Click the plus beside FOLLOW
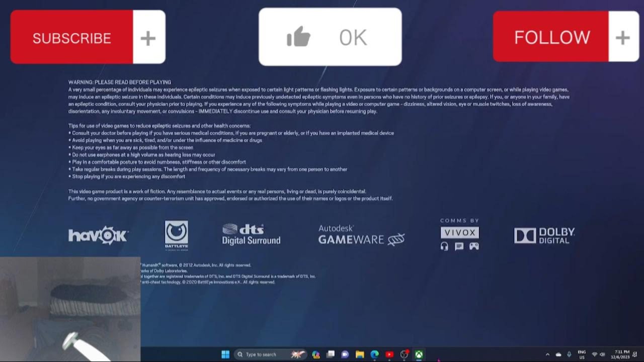 point(623,37)
